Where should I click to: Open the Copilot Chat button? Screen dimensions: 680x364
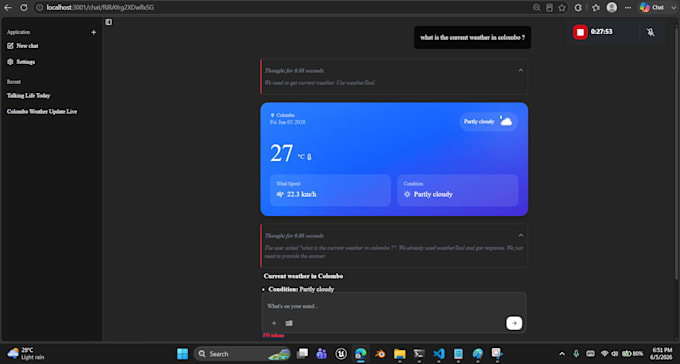652,7
